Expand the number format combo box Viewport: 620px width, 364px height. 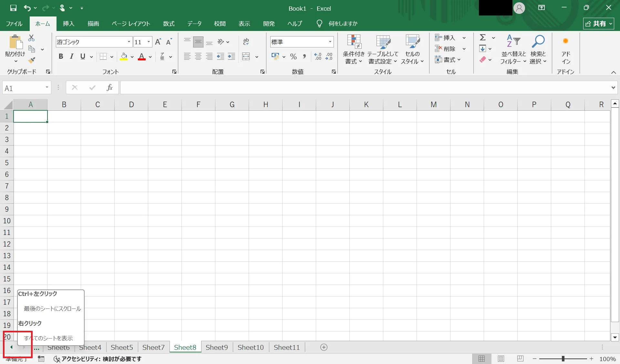pyautogui.click(x=330, y=42)
